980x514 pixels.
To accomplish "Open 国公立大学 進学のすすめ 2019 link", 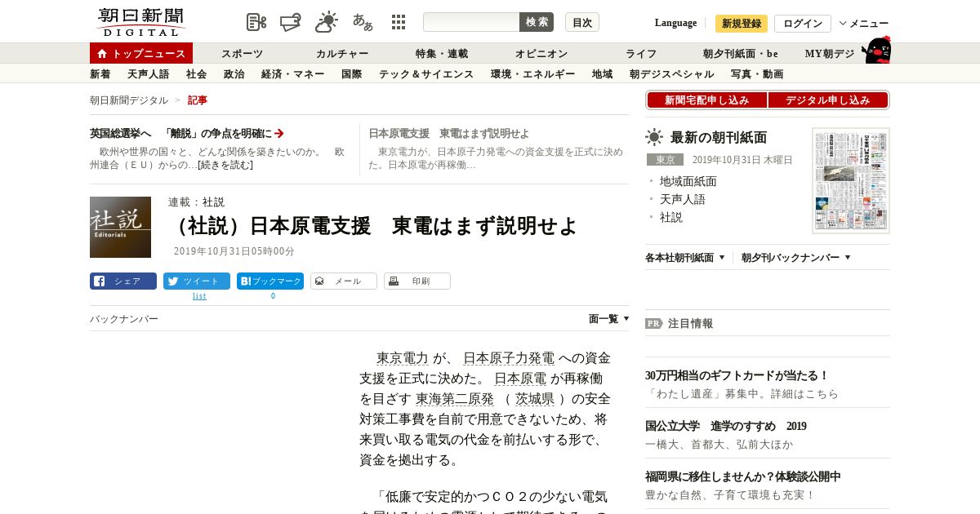I will [726, 426].
